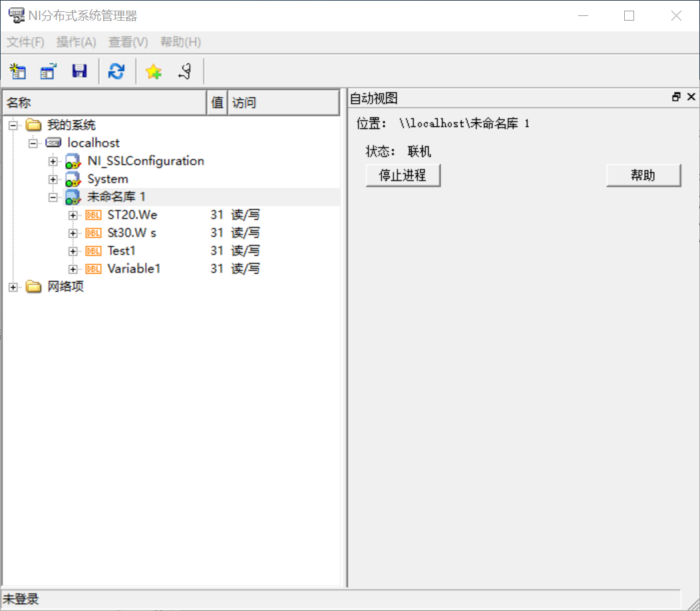Click the value 31 in Variable1 row
Viewport: 700px width, 611px height.
(x=217, y=268)
